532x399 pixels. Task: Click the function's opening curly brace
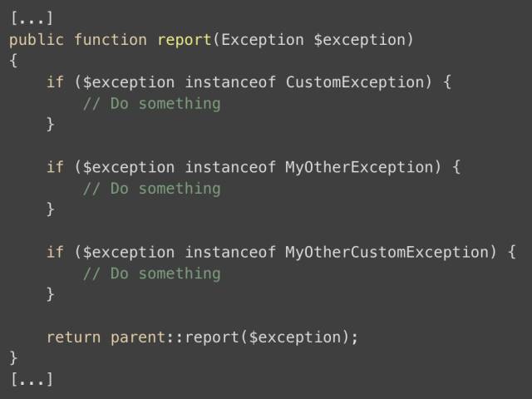(13, 61)
